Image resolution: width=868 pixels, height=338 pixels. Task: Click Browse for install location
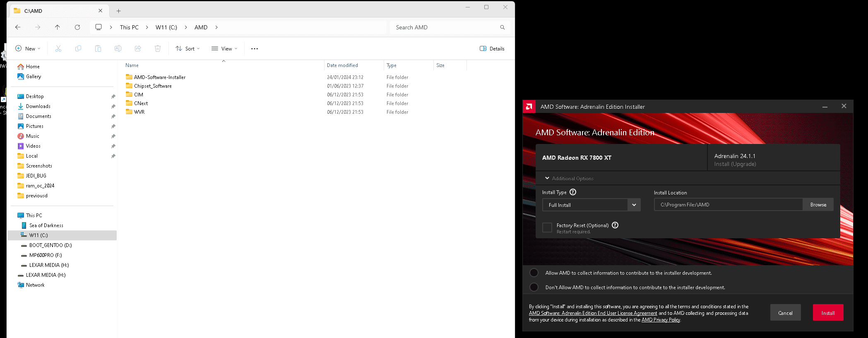pyautogui.click(x=818, y=205)
